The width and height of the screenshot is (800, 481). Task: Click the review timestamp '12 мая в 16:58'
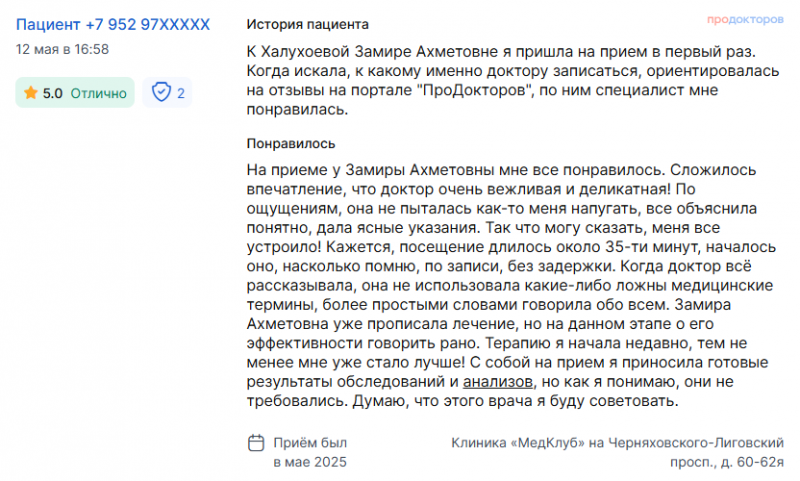pyautogui.click(x=63, y=49)
